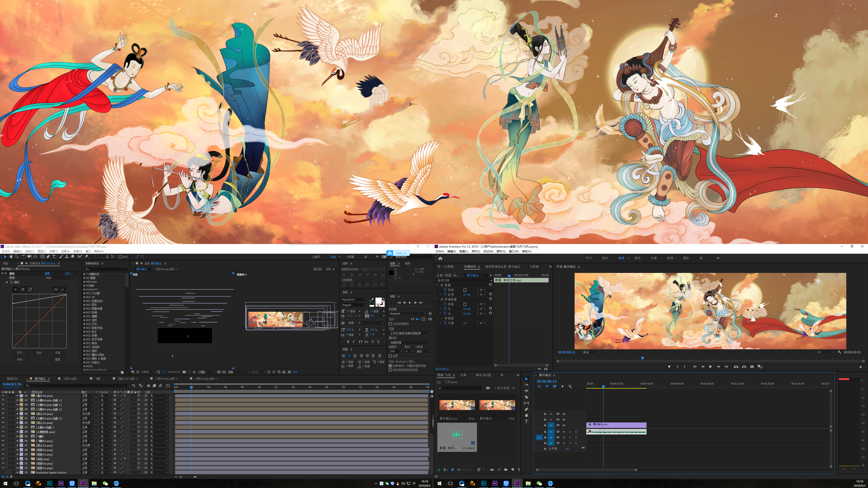Open After Effects 效果(T) menu

click(x=54, y=251)
